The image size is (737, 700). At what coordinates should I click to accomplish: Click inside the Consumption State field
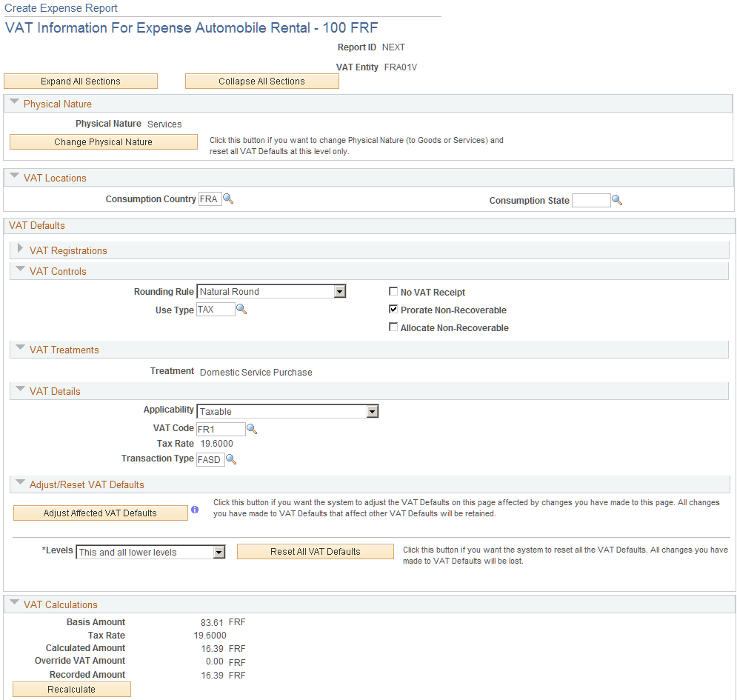[593, 200]
